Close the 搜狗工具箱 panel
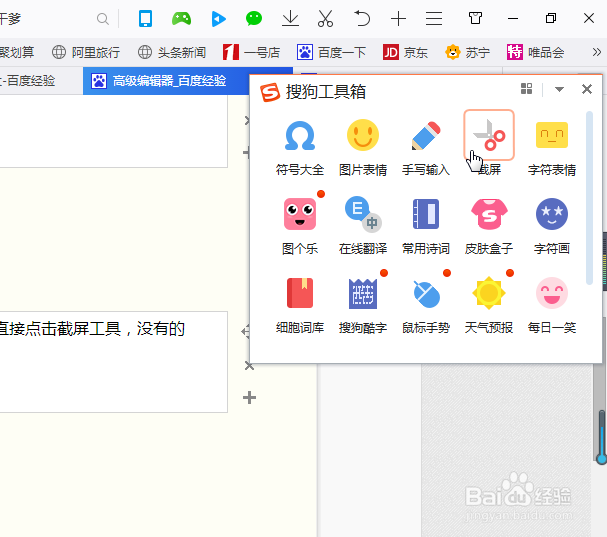This screenshot has width=607, height=537. click(x=587, y=89)
